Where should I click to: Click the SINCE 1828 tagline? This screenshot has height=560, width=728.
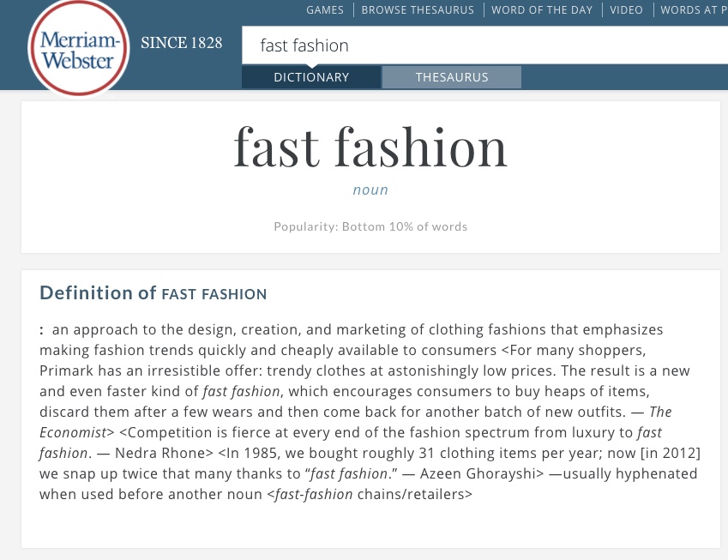pos(181,43)
